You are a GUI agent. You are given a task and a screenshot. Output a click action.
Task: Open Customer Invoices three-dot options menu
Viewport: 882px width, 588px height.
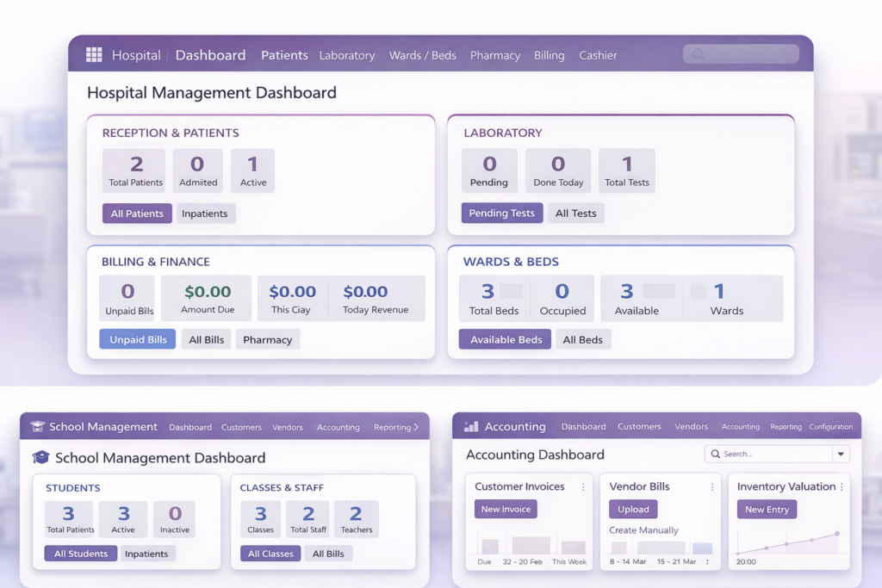pos(583,487)
